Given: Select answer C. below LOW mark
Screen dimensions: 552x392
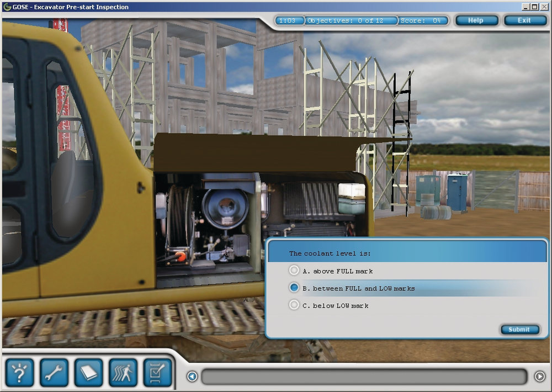Looking at the screenshot, I should point(294,305).
